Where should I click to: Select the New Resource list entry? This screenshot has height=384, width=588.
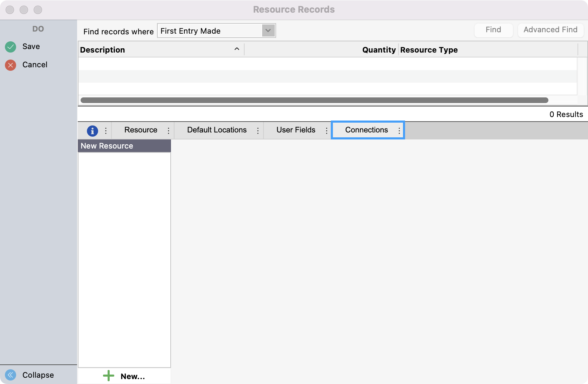(x=107, y=146)
